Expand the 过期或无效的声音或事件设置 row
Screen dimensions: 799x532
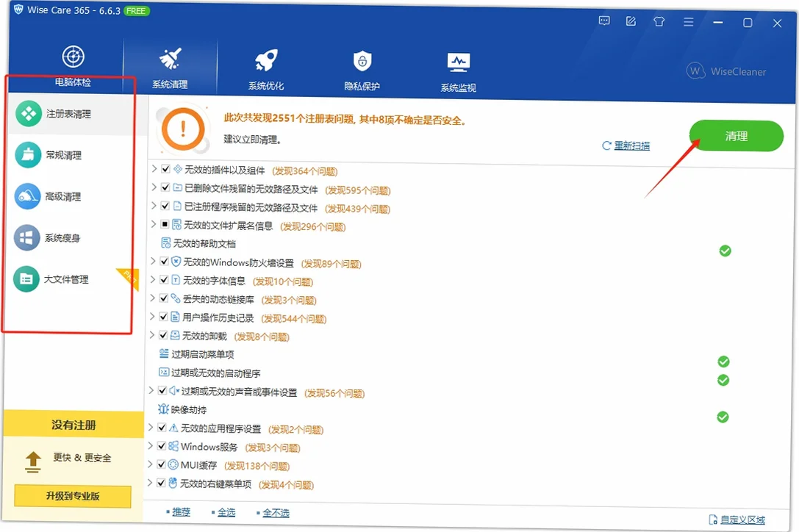click(151, 390)
